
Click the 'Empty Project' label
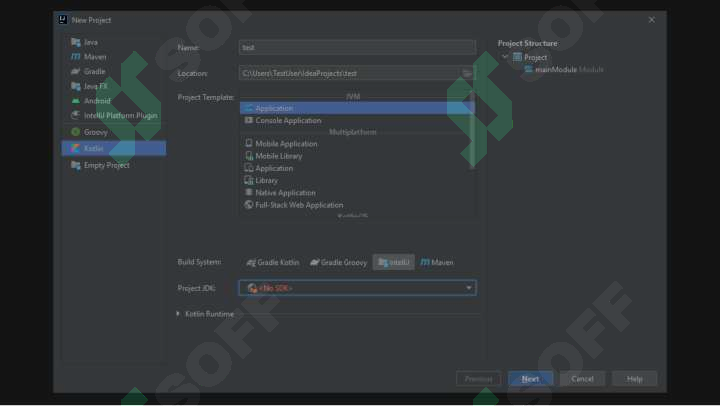[x=107, y=165]
